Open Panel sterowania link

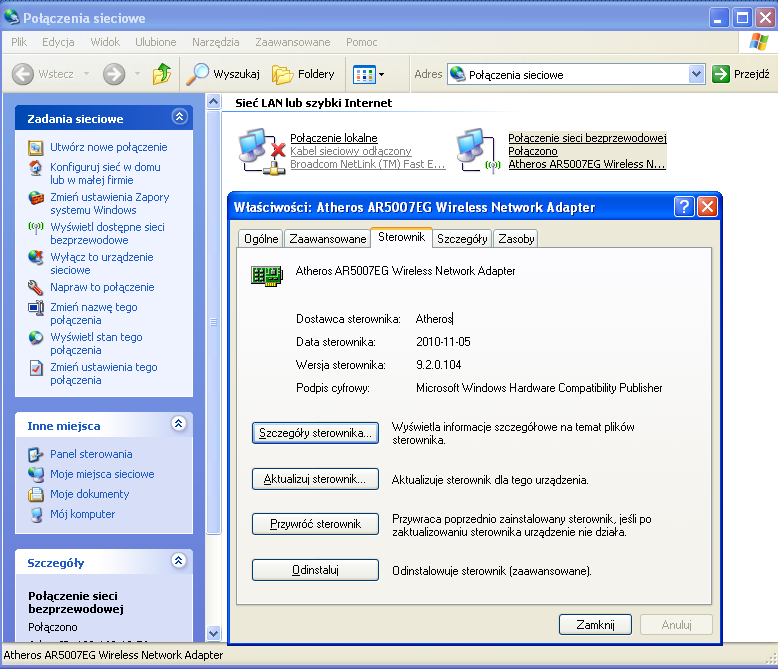pyautogui.click(x=91, y=454)
